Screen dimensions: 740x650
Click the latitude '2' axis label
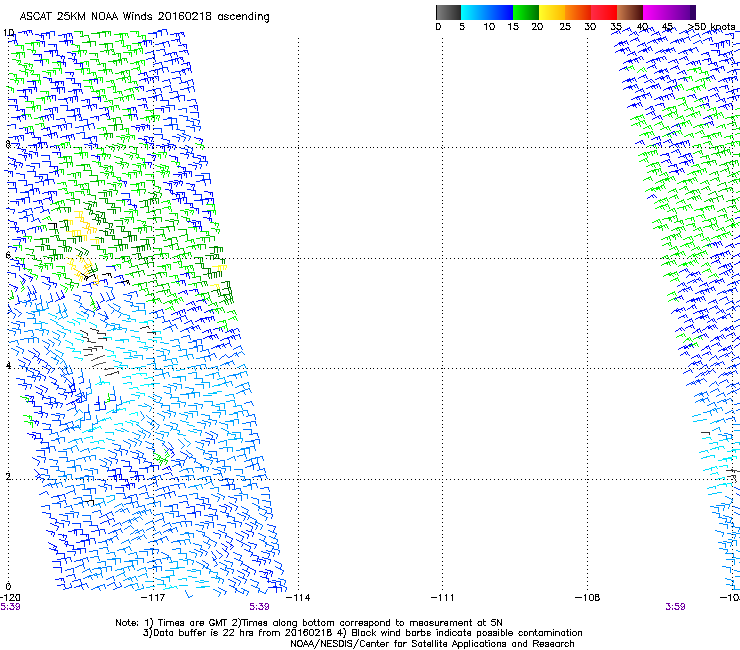coord(8,476)
